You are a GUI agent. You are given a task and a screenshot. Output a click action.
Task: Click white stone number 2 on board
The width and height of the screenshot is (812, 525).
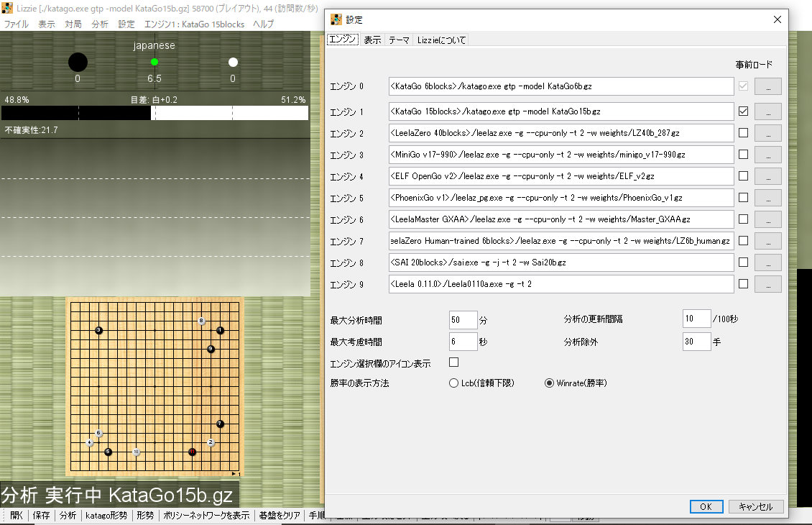tap(211, 442)
